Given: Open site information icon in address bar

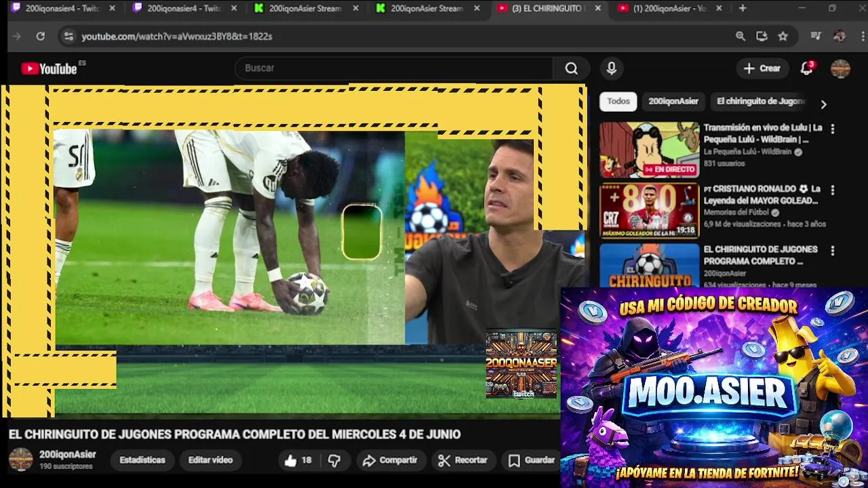Looking at the screenshot, I should [68, 37].
